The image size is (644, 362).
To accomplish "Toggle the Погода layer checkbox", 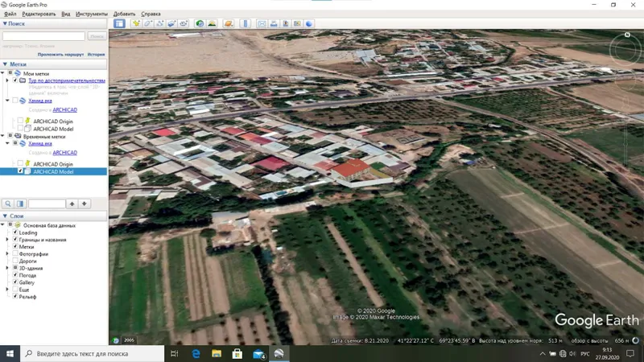I will pos(15,275).
